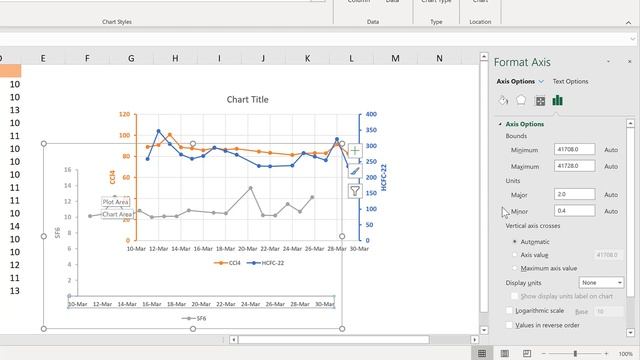Select the Chart Title text
This screenshot has width=640, height=360.
tap(247, 100)
